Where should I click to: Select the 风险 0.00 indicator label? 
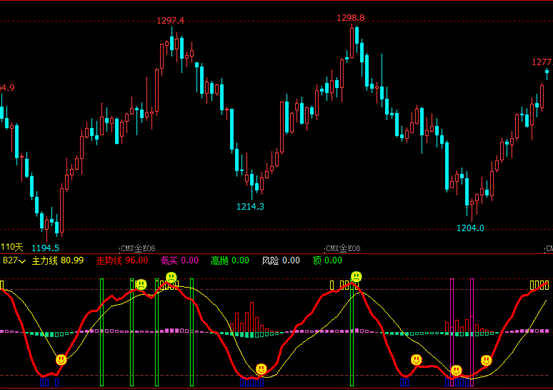point(281,261)
